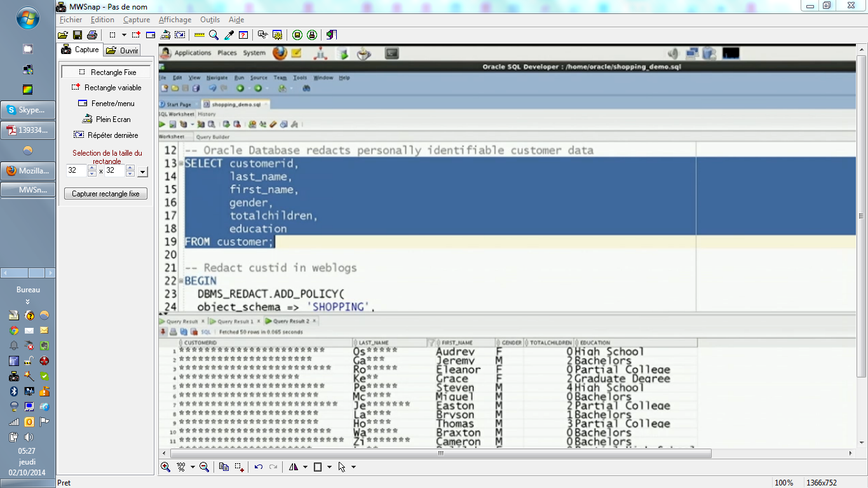Select Fenetre/menu capture mode

click(106, 104)
